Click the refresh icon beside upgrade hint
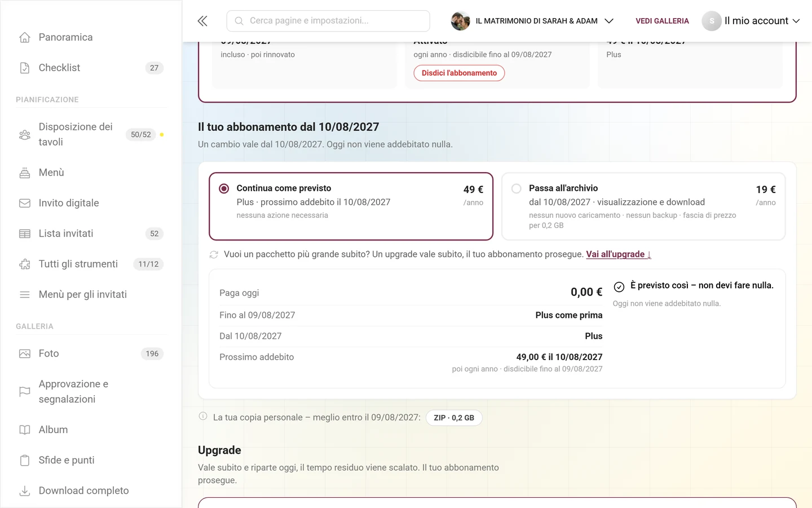The image size is (812, 508). point(214,255)
